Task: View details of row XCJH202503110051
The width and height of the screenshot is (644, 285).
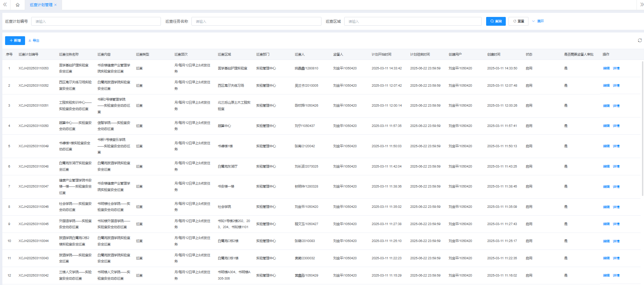Action: click(616, 106)
